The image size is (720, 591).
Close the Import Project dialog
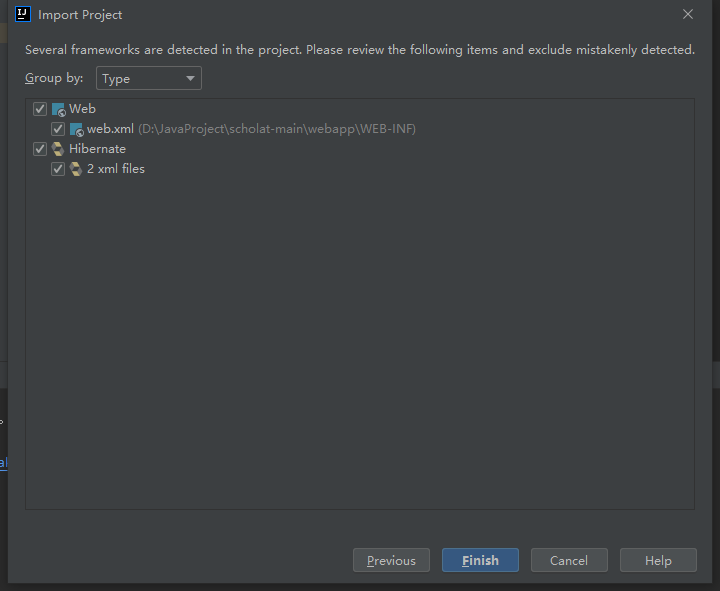[x=687, y=14]
